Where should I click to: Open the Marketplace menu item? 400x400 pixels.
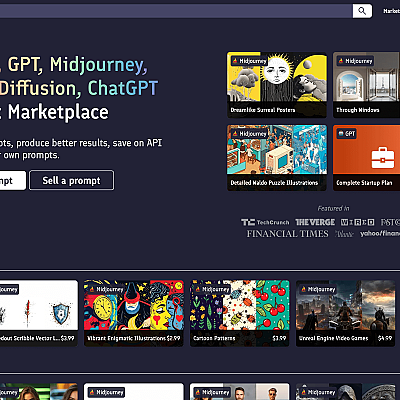pyautogui.click(x=391, y=11)
